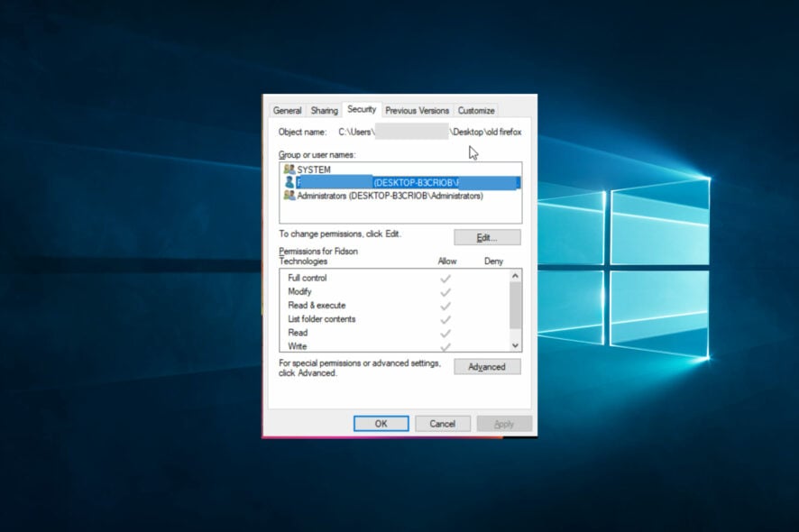799x532 pixels.
Task: Click the List folder contents Allow checkmark
Action: click(x=445, y=319)
